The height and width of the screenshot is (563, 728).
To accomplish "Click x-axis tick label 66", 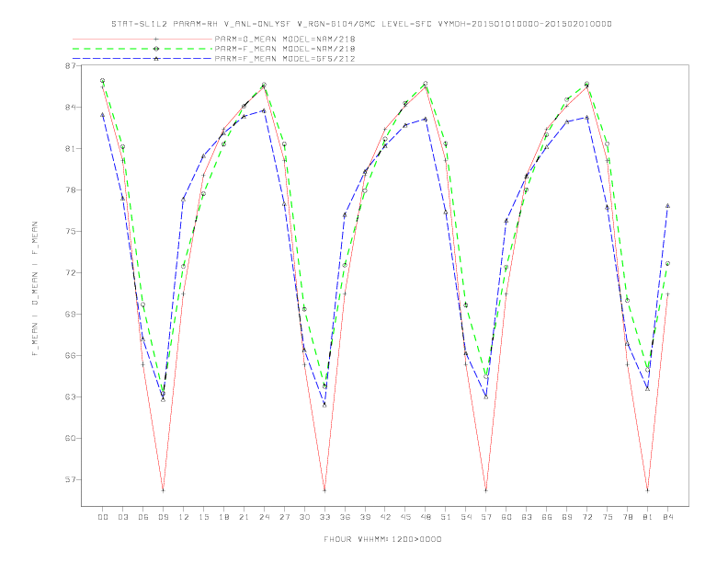I will click(x=547, y=517).
